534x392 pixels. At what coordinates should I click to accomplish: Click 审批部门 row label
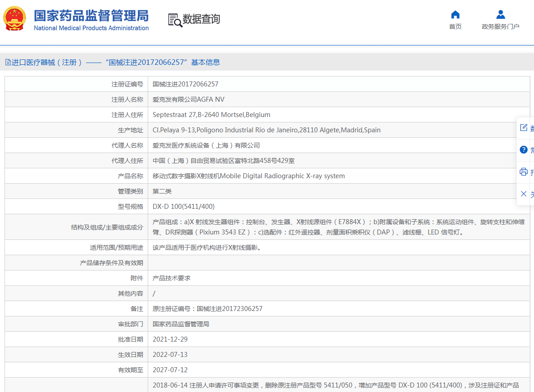[x=131, y=324]
